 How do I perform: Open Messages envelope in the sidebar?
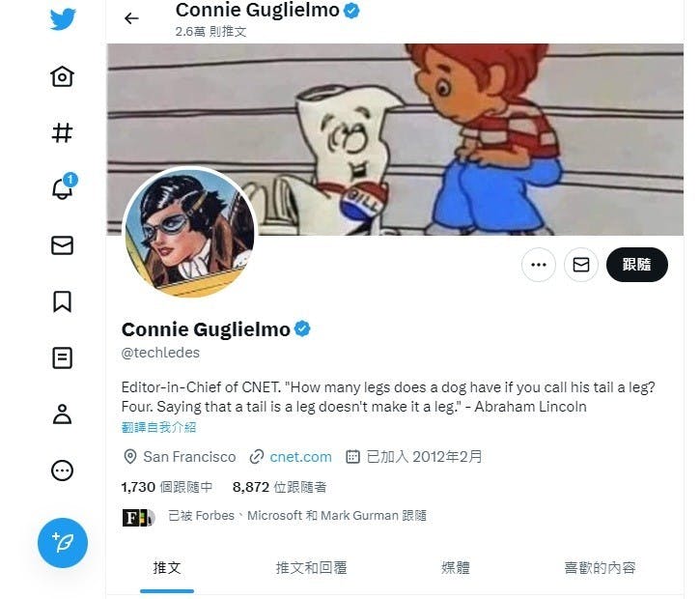point(62,245)
